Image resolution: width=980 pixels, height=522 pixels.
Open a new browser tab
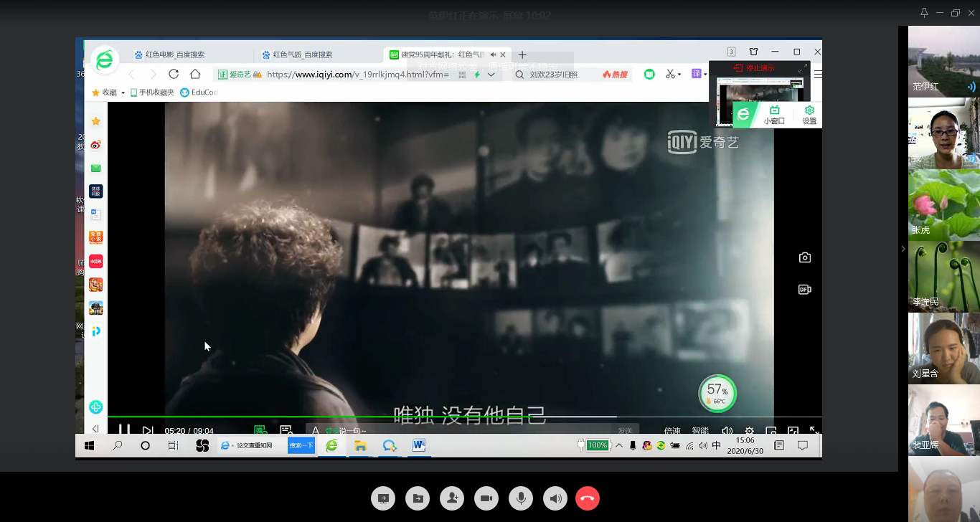click(522, 54)
